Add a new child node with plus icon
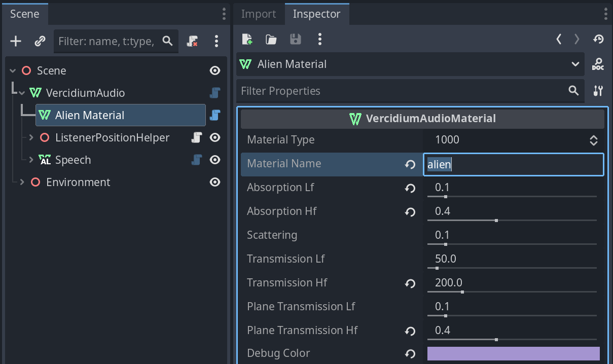613x364 pixels. click(16, 41)
